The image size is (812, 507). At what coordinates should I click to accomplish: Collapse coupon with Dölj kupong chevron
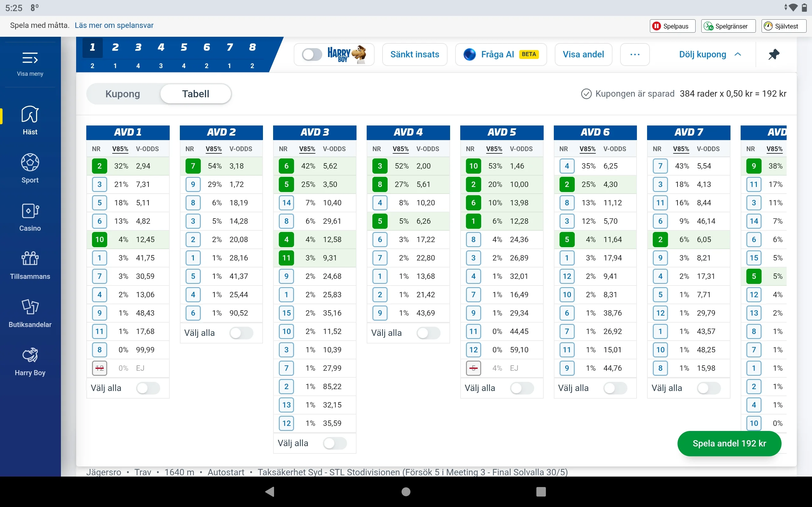[x=737, y=54]
